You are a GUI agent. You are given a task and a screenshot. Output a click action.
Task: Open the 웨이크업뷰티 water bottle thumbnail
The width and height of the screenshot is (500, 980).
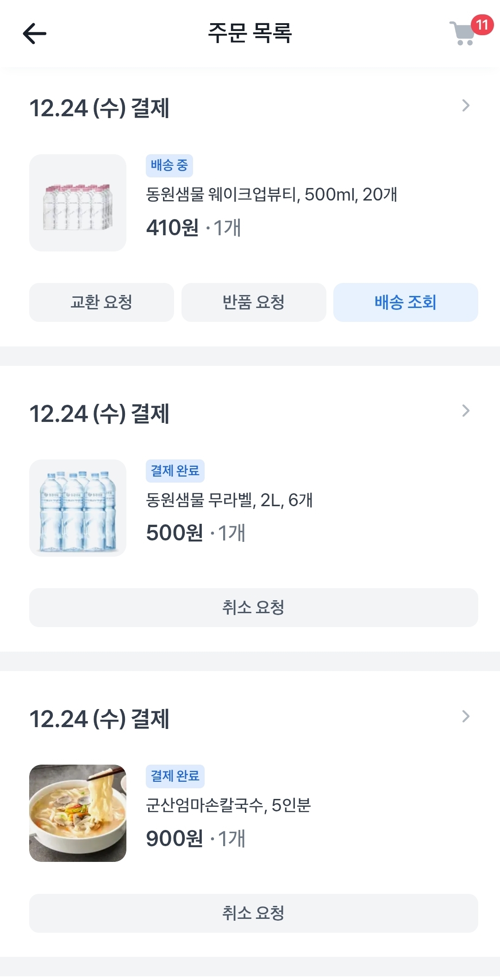(78, 203)
